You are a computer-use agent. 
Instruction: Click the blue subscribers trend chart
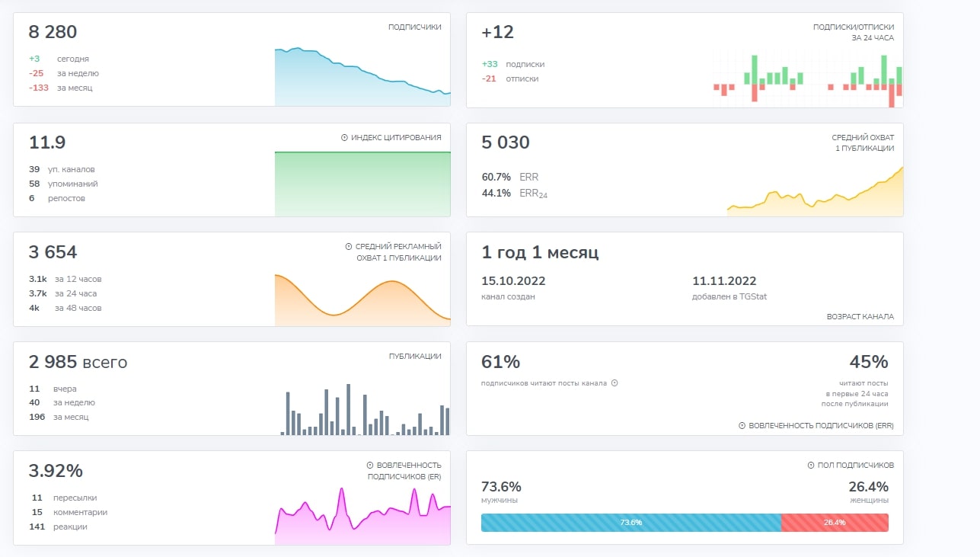pyautogui.click(x=362, y=76)
